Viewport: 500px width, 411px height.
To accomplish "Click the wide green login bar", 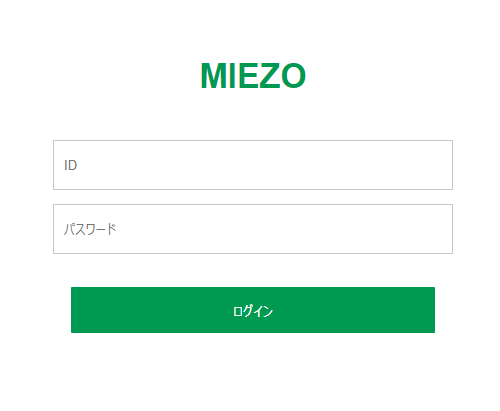I will (253, 310).
